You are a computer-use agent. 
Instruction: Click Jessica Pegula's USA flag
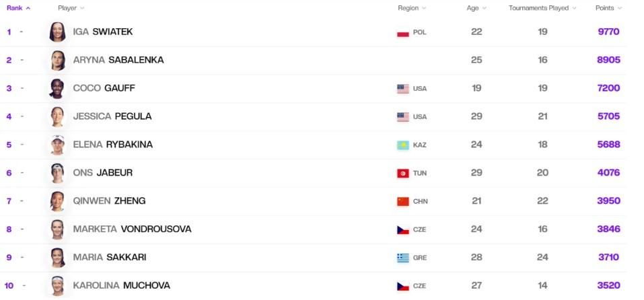[403, 117]
